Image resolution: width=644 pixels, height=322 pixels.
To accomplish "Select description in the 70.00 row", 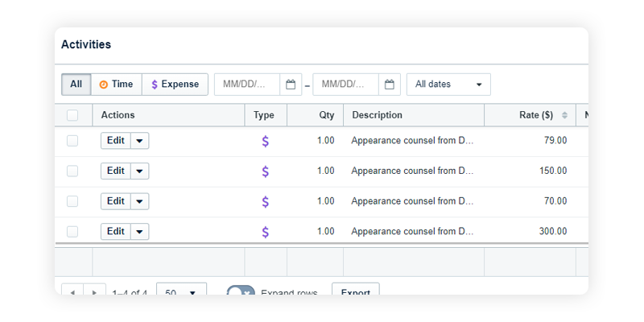I will [412, 201].
